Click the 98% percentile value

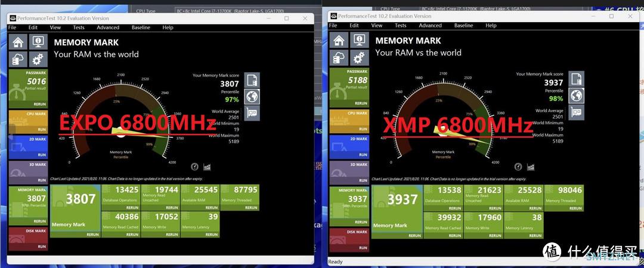[x=556, y=98]
